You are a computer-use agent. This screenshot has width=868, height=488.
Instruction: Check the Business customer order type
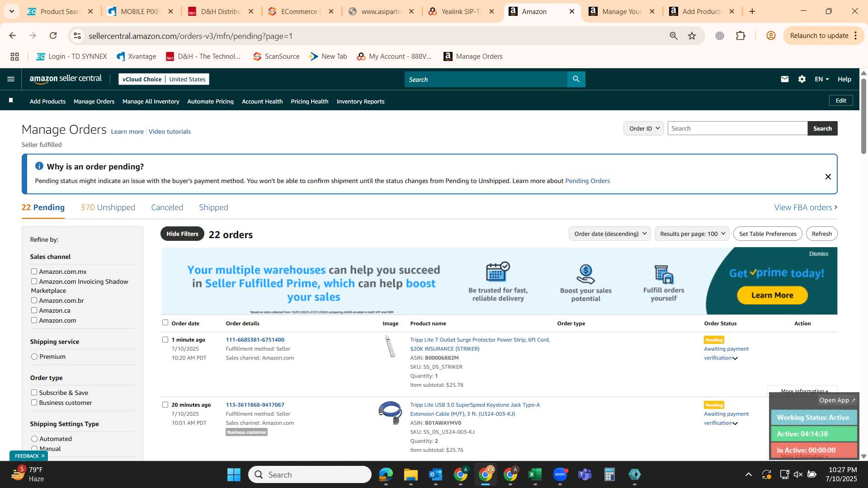(34, 402)
